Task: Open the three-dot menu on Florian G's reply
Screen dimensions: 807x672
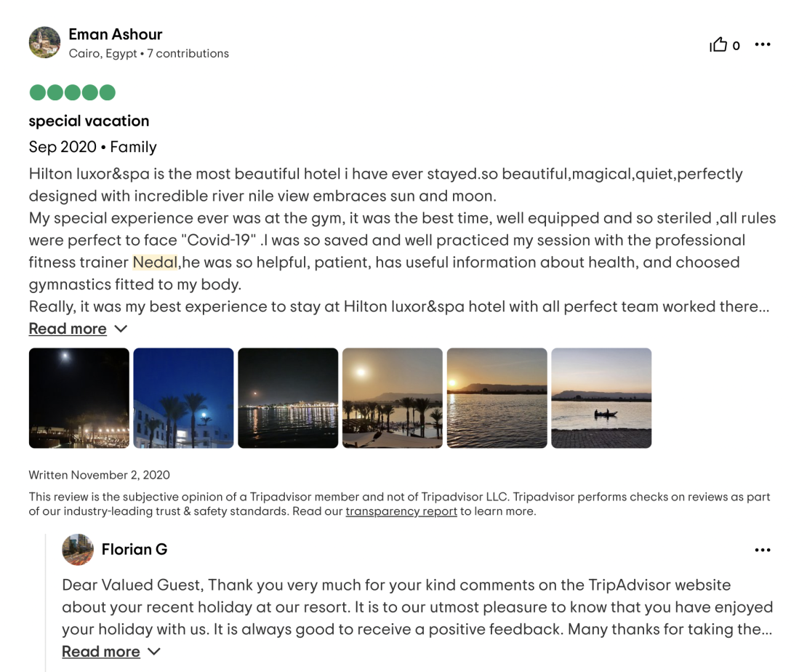Action: click(x=762, y=550)
